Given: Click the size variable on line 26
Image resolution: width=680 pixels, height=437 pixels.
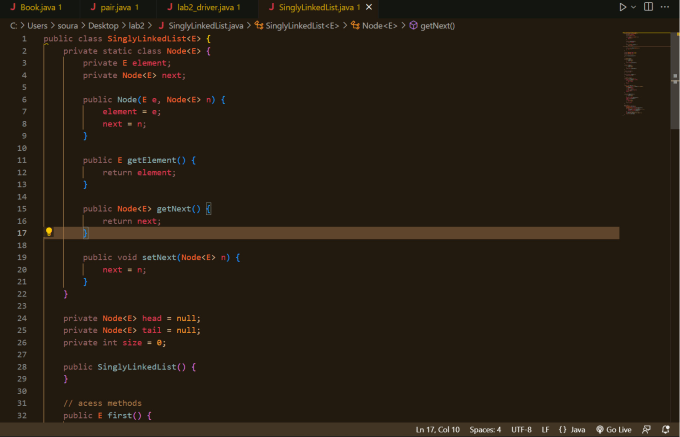Looking at the screenshot, I should click(x=132, y=342).
